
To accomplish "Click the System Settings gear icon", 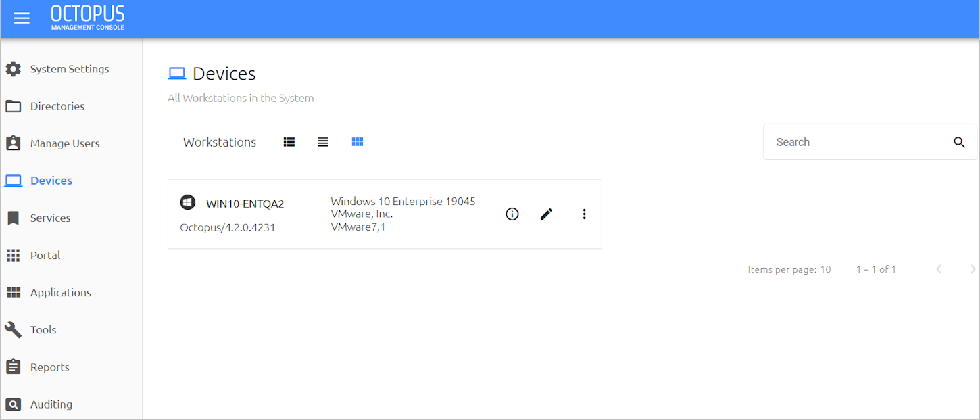I will (x=13, y=69).
